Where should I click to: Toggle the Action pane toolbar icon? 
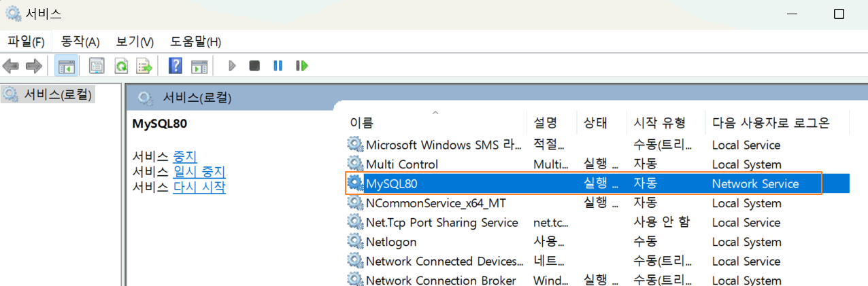click(x=199, y=66)
